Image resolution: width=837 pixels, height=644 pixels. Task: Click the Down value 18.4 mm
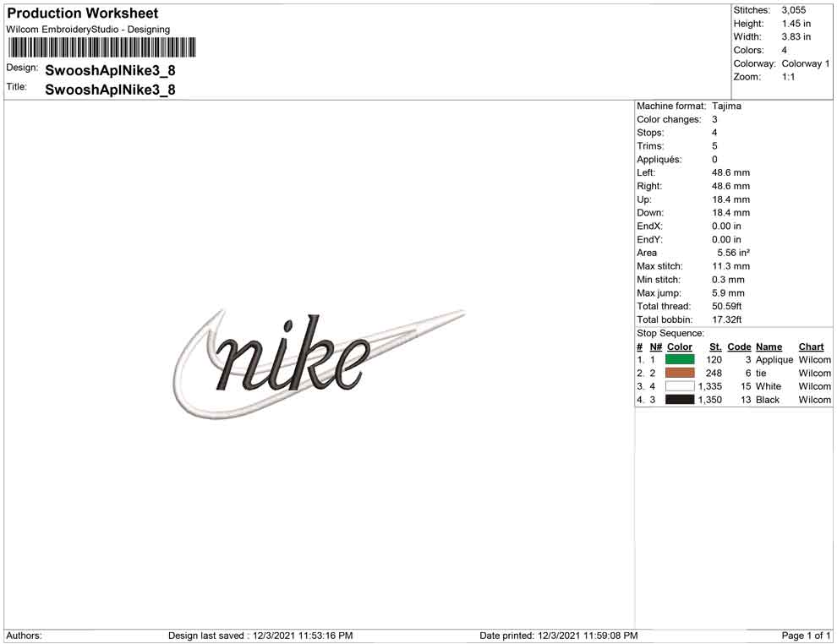pos(730,213)
